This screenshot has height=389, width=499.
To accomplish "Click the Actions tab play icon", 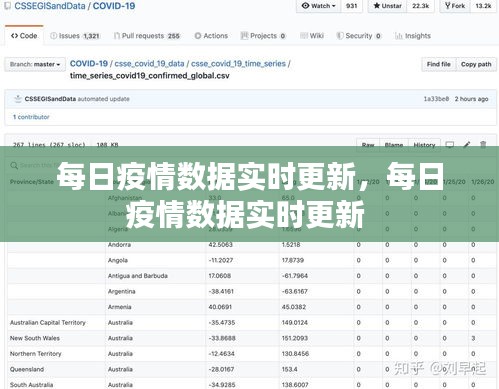I will click(198, 36).
